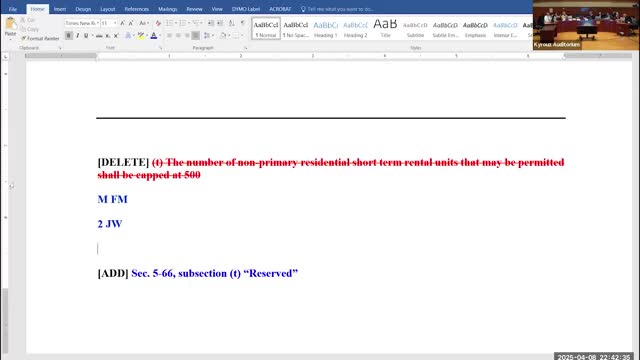640x360 pixels.
Task: Switch to the References tab
Action: click(137, 9)
